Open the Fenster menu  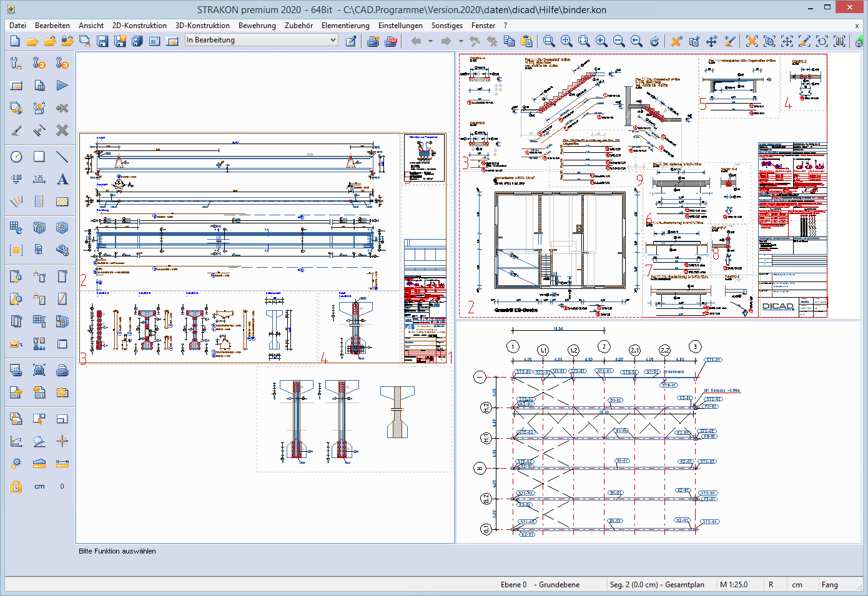tap(483, 26)
